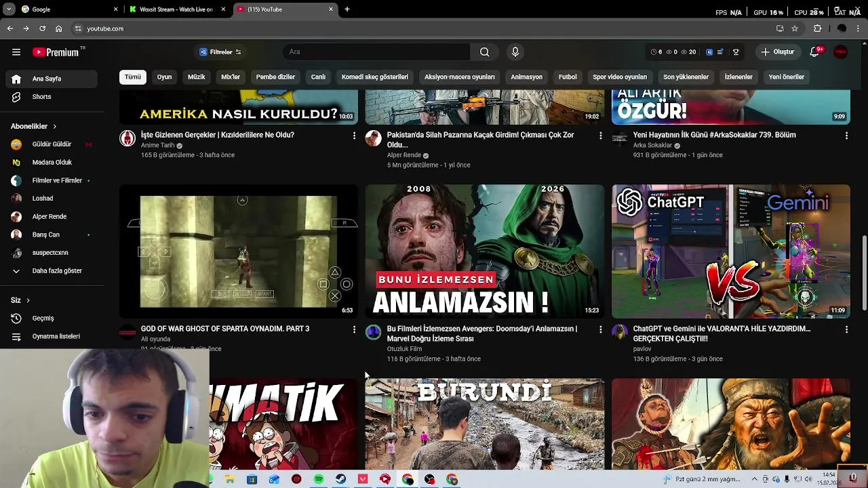
Task: Select the Futbol filter chip
Action: [568, 77]
